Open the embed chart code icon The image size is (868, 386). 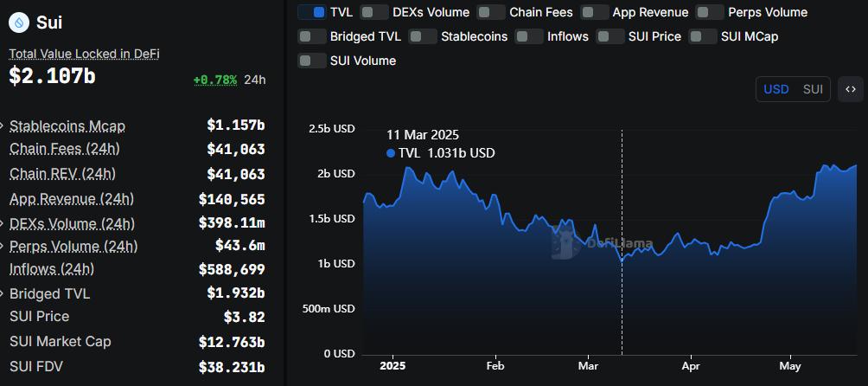point(851,89)
